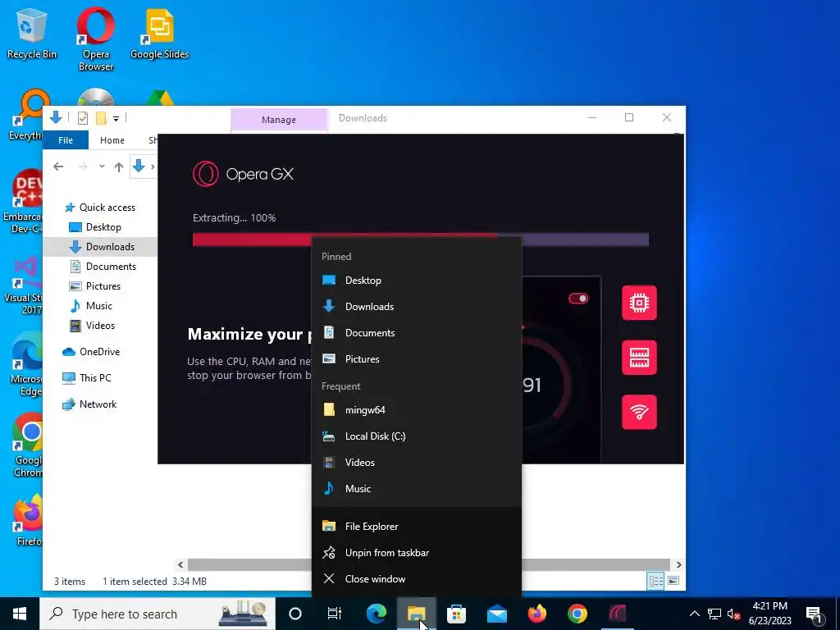Open Microsoft Store from taskbar
The width and height of the screenshot is (840, 630).
pos(456,614)
